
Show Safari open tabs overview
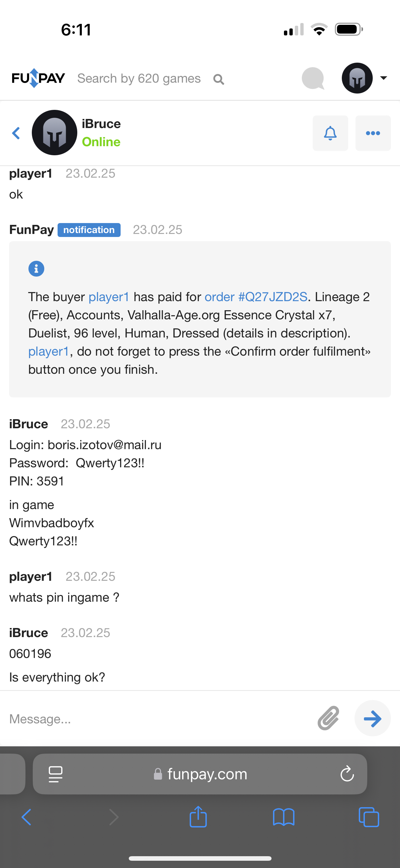click(x=368, y=817)
